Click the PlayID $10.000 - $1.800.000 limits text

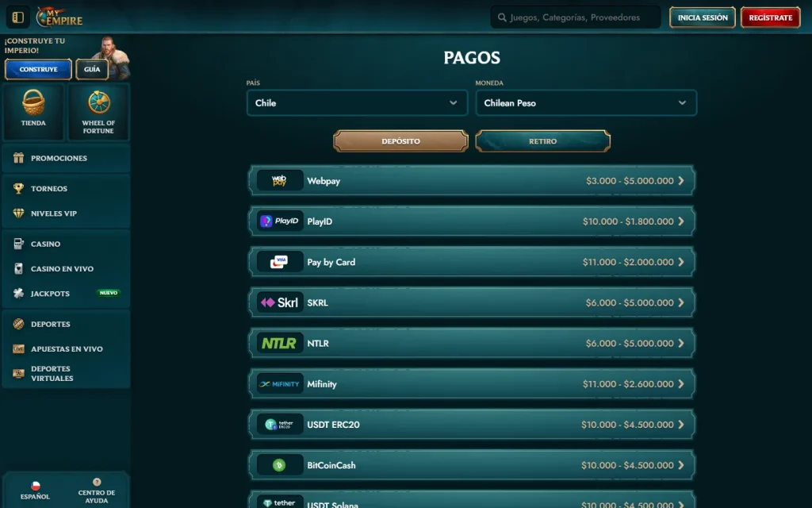(x=628, y=221)
